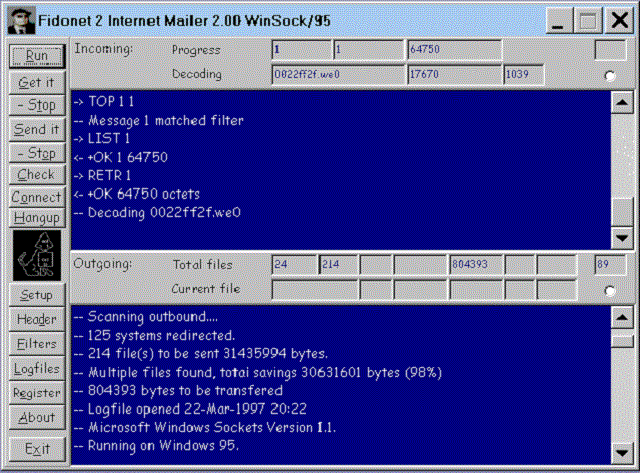Click the Decoding field showing 1039

524,74
